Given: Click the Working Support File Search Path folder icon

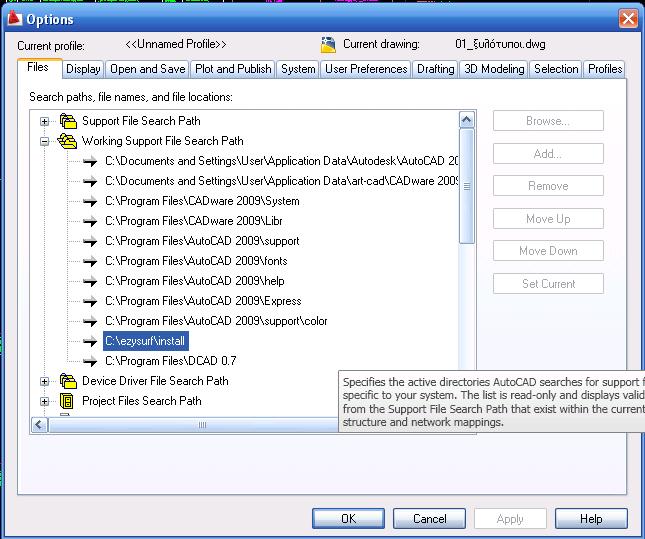Looking at the screenshot, I should [x=67, y=141].
